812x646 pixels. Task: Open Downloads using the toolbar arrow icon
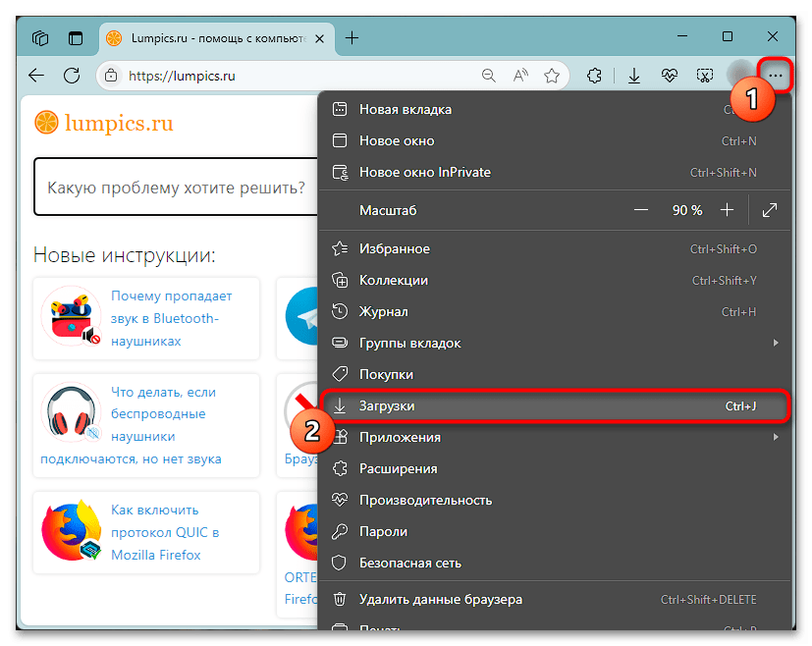click(x=633, y=75)
